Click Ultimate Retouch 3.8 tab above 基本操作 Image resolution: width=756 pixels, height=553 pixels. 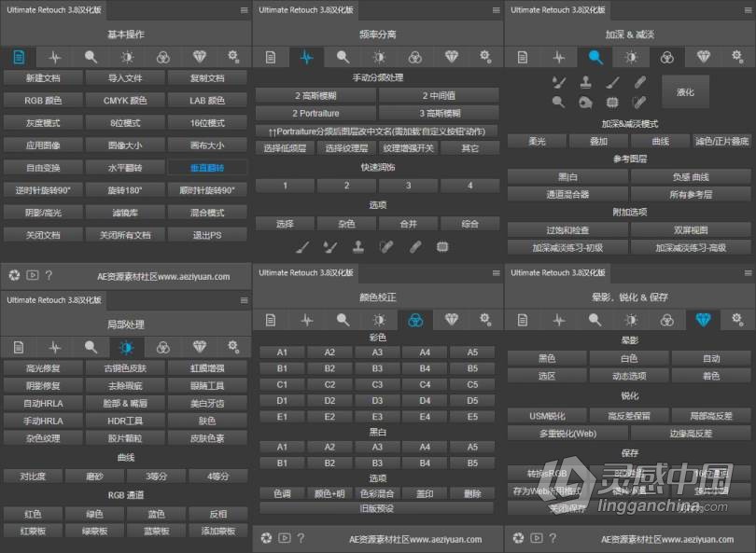tap(54, 9)
